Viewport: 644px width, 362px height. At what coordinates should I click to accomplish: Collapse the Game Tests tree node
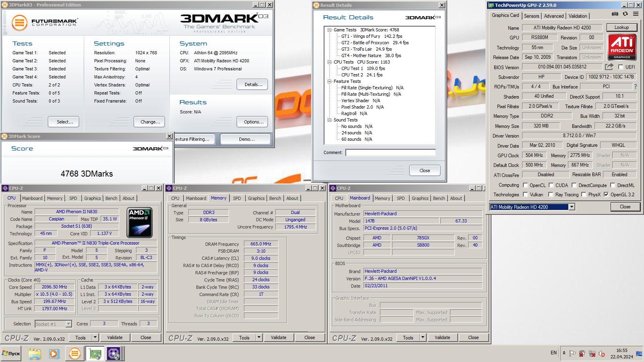[x=330, y=30]
